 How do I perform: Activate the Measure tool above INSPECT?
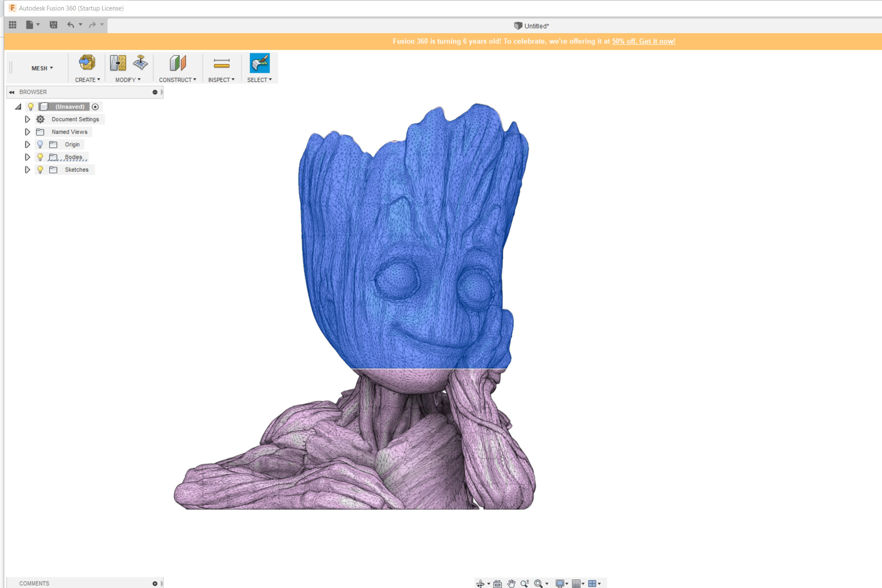(222, 63)
